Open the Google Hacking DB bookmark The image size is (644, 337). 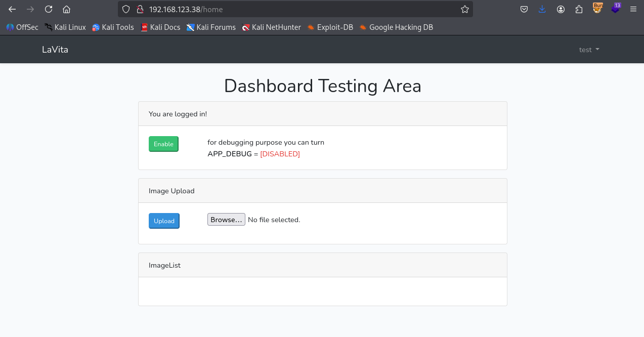click(396, 27)
